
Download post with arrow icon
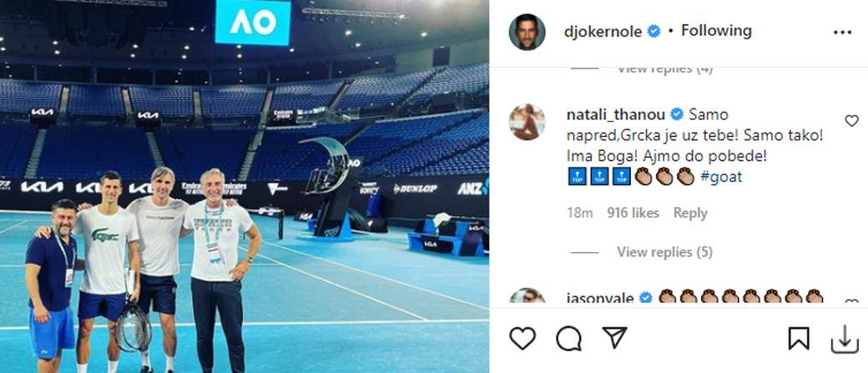tap(844, 339)
